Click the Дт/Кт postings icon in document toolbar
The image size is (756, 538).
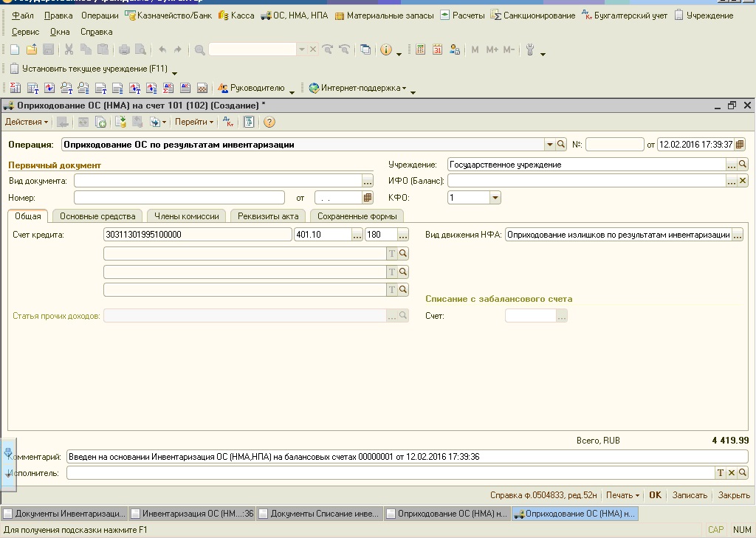228,122
